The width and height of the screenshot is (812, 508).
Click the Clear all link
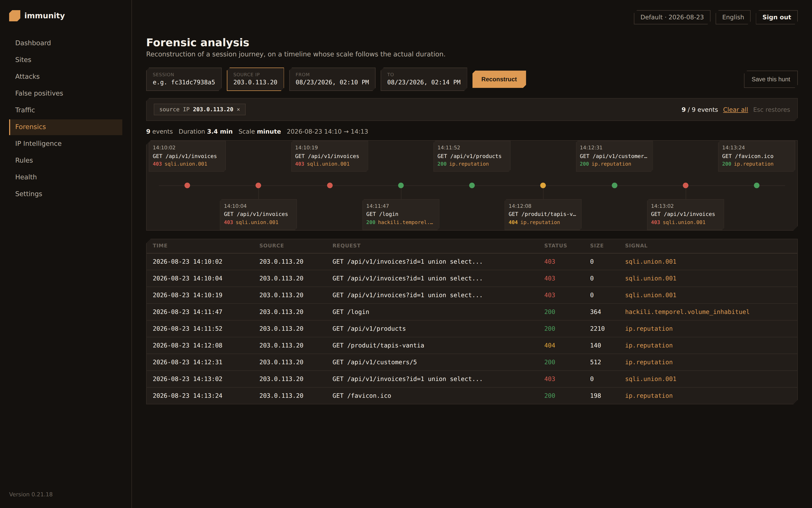pos(735,110)
